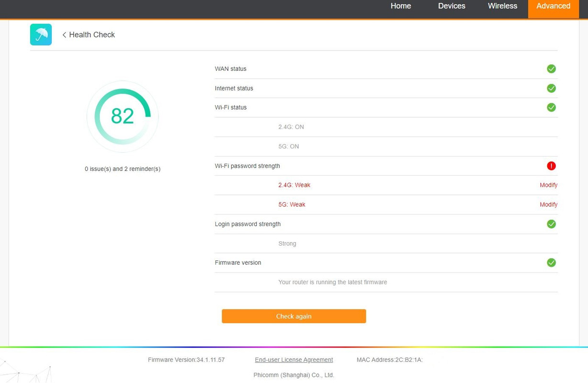Go back using the Health Check arrow
Screen dimensions: 588x383
coord(64,35)
